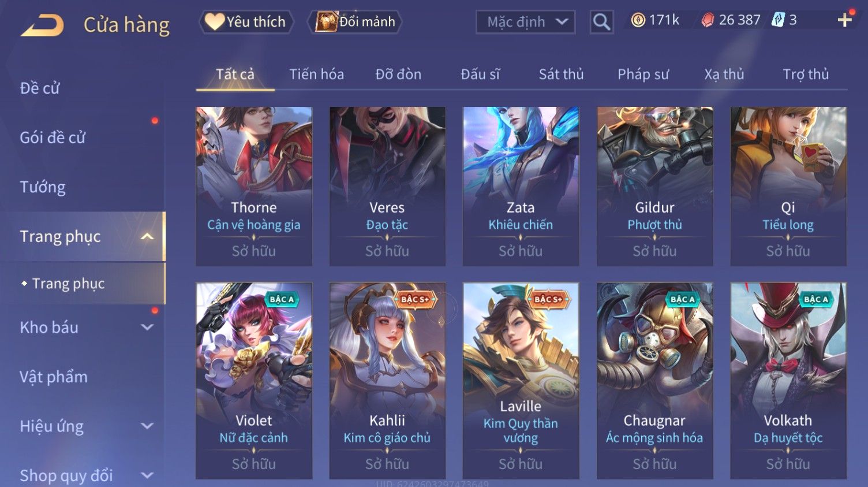The height and width of the screenshot is (487, 868).
Task: Click the plus icon to add currency
Action: (x=844, y=20)
